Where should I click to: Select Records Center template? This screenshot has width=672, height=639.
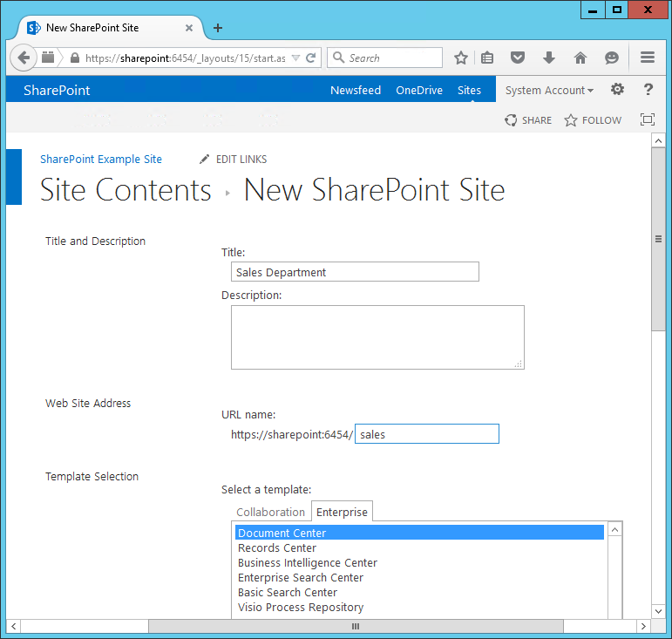419,547
